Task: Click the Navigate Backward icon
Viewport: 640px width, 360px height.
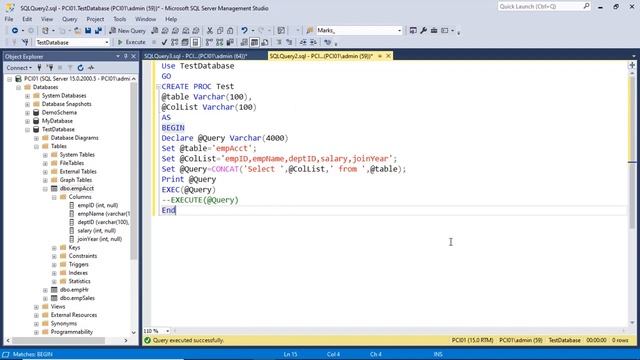Action: pos(15,31)
